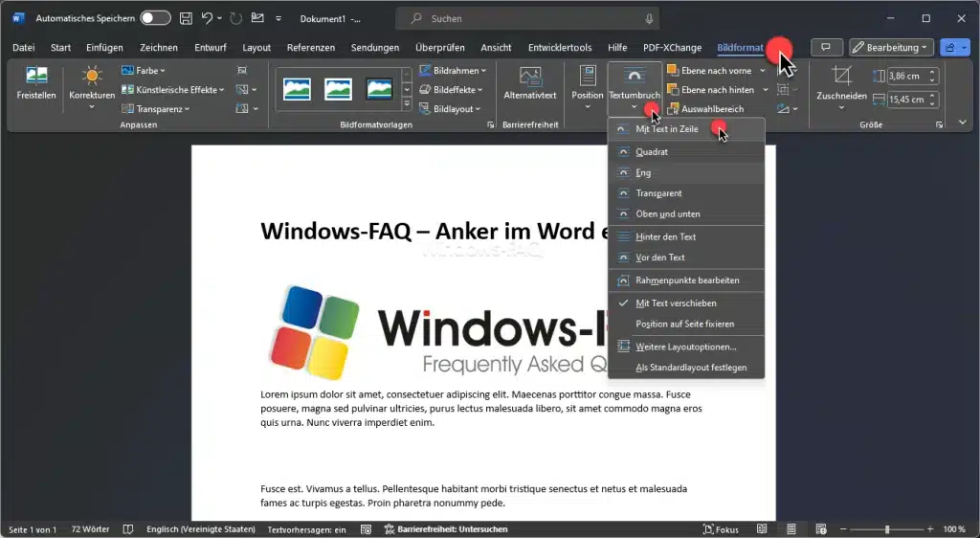Click the proofing book icon in status bar
This screenshot has height=538, width=980.
tap(128, 529)
